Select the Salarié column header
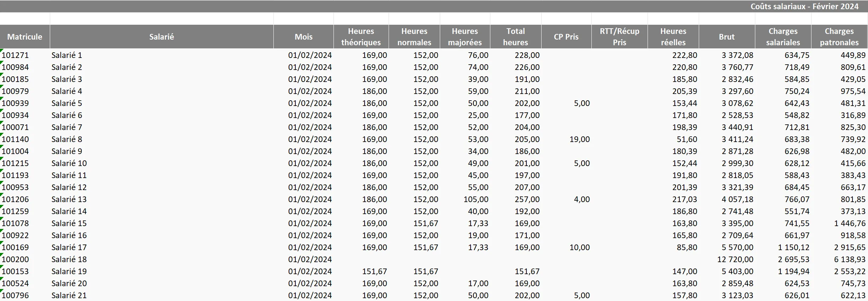Image resolution: width=868 pixels, height=301 pixels. pyautogui.click(x=161, y=37)
